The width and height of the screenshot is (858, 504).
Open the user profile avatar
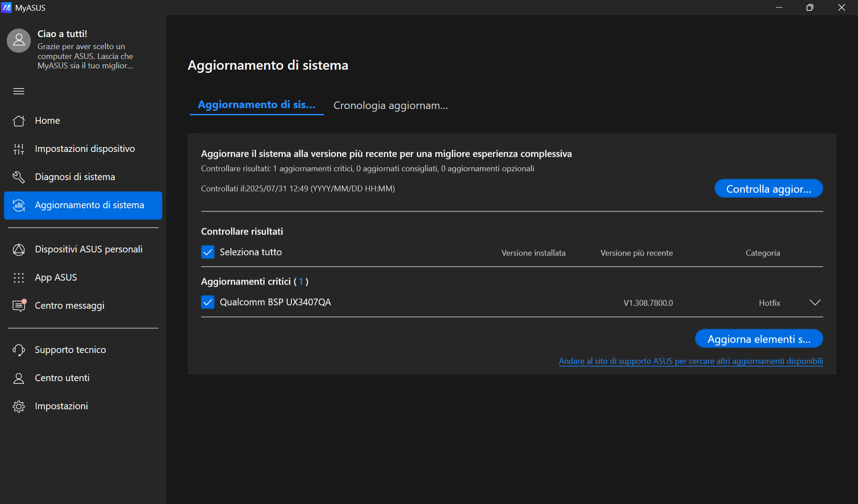19,41
